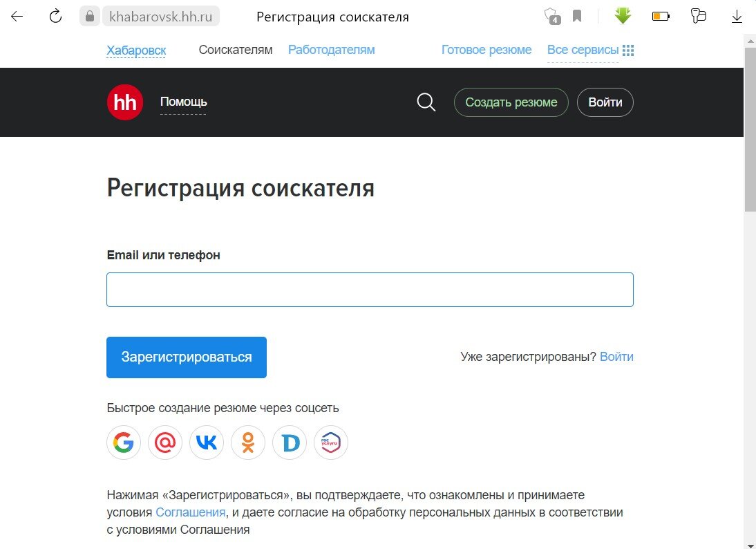756x549 pixels.
Task: Sign up through Odnoklassniki
Action: pos(247,443)
